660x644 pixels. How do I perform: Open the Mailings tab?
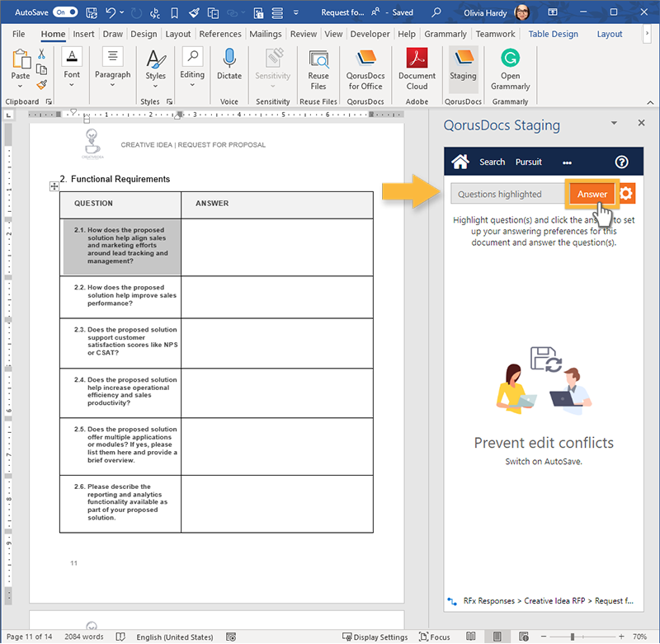pos(265,34)
